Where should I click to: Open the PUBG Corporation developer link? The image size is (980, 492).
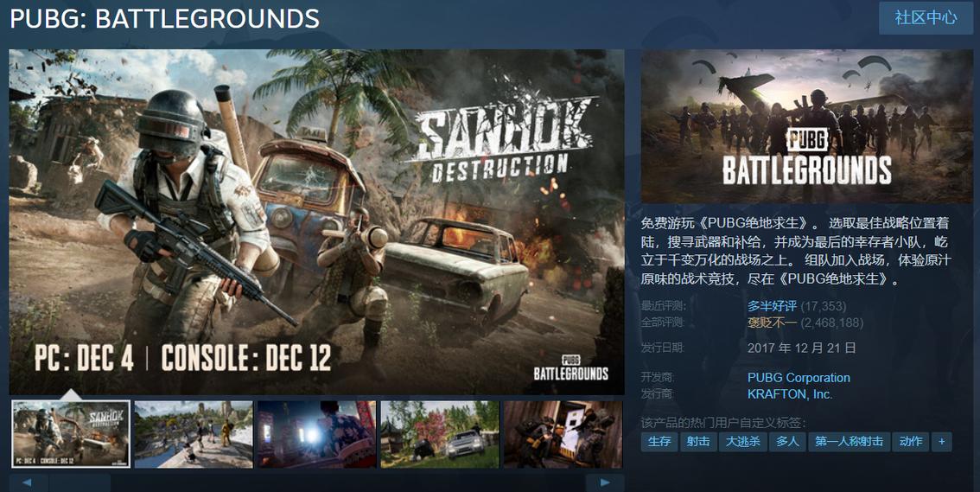coord(799,378)
